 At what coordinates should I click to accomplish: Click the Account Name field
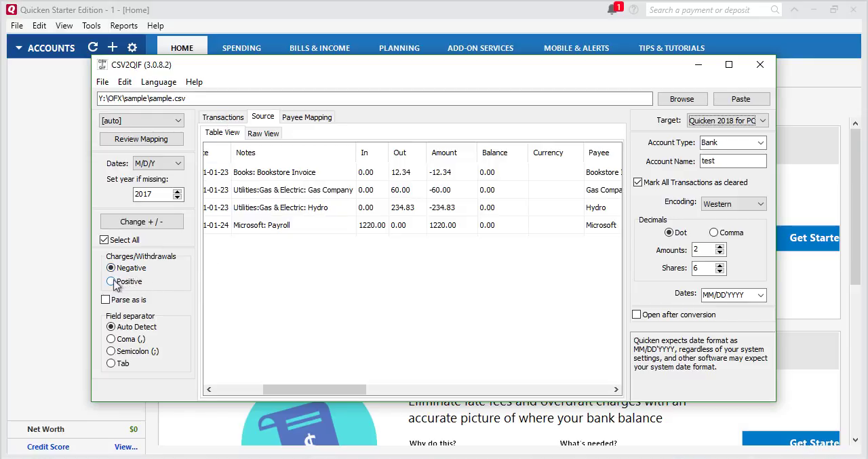click(x=732, y=161)
